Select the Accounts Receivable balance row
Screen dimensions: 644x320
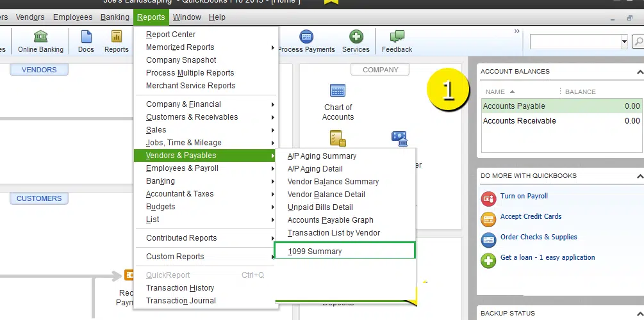click(561, 120)
